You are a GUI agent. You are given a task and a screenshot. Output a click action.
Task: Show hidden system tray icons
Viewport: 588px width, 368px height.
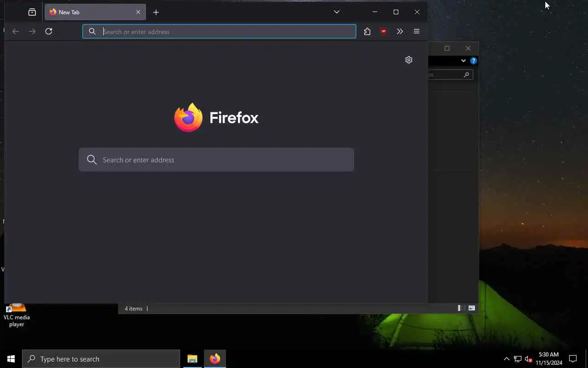tap(507, 359)
